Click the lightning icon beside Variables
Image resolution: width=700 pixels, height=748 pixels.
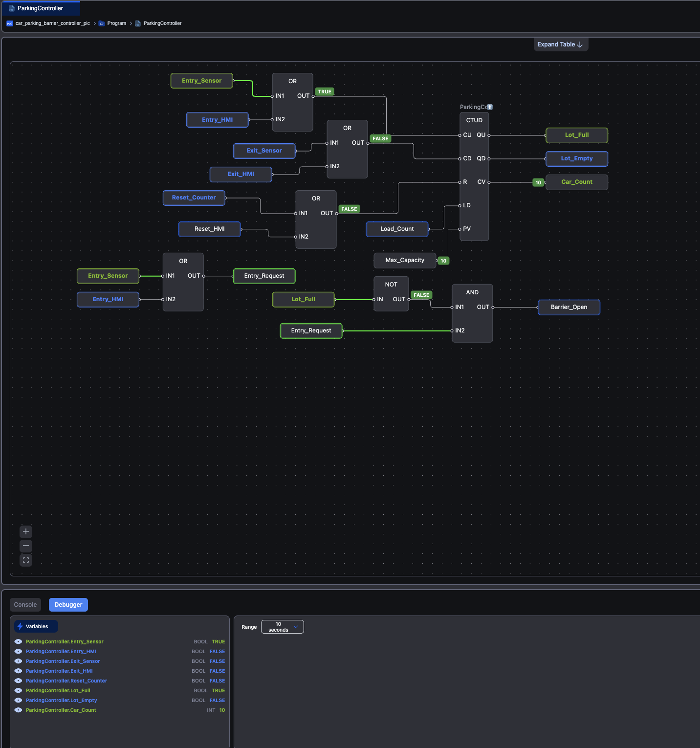(x=20, y=626)
